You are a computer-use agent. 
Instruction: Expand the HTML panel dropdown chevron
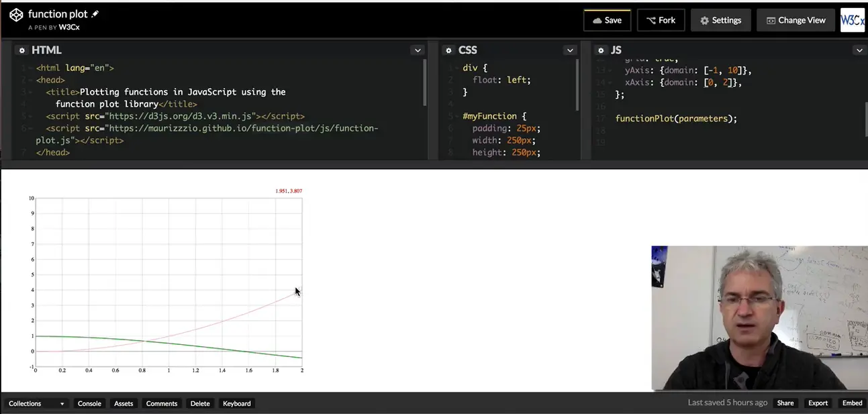tap(418, 50)
